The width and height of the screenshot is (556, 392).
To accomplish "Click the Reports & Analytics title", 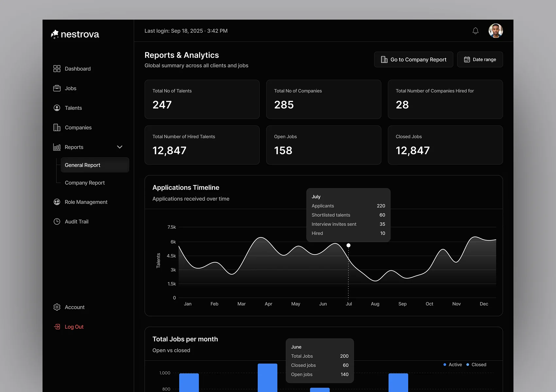I will coord(182,55).
